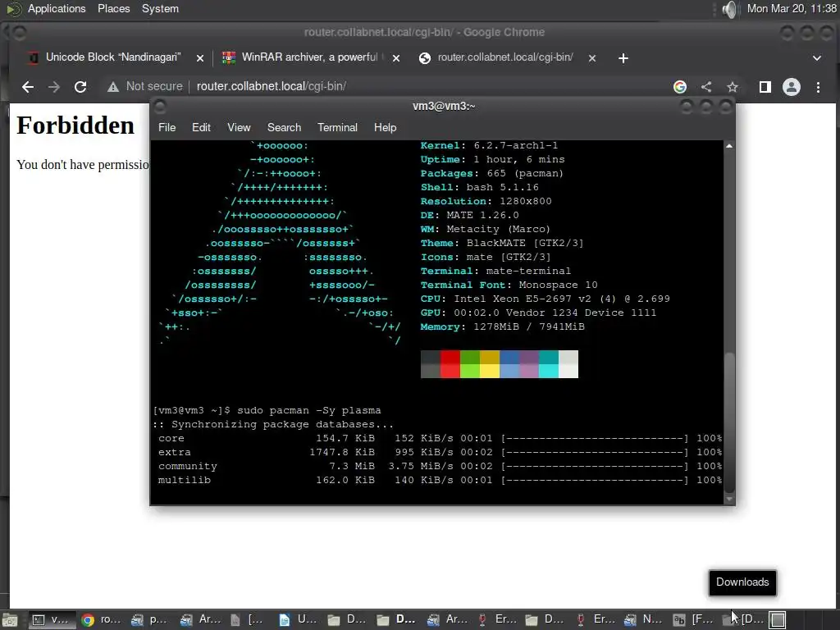Open a new Chrome tab with plus button
The height and width of the screenshot is (630, 840).
coord(623,58)
